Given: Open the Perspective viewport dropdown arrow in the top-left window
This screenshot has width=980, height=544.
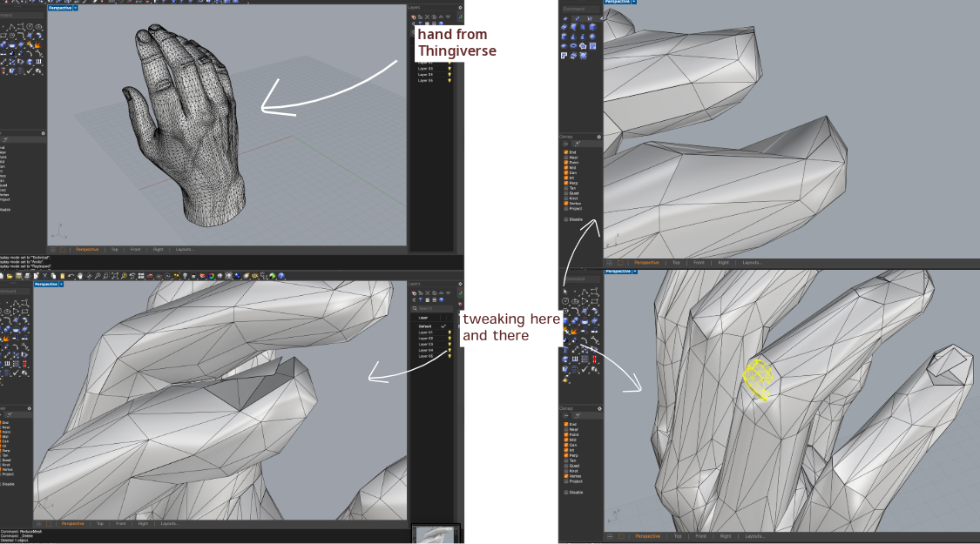Looking at the screenshot, I should (76, 7).
